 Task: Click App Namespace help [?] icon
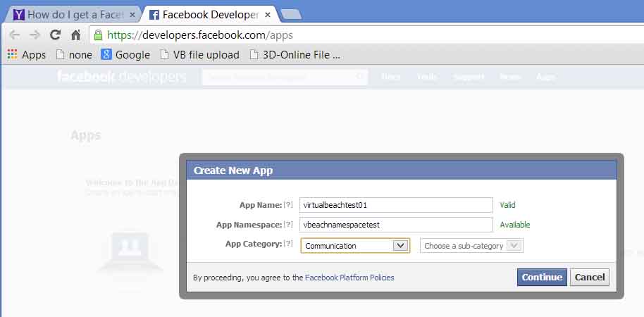pyautogui.click(x=287, y=225)
